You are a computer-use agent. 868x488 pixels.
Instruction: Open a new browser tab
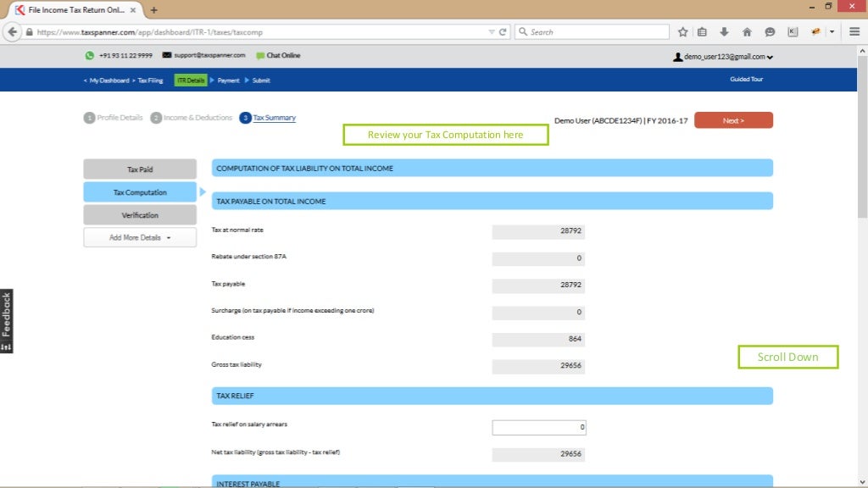coord(154,10)
